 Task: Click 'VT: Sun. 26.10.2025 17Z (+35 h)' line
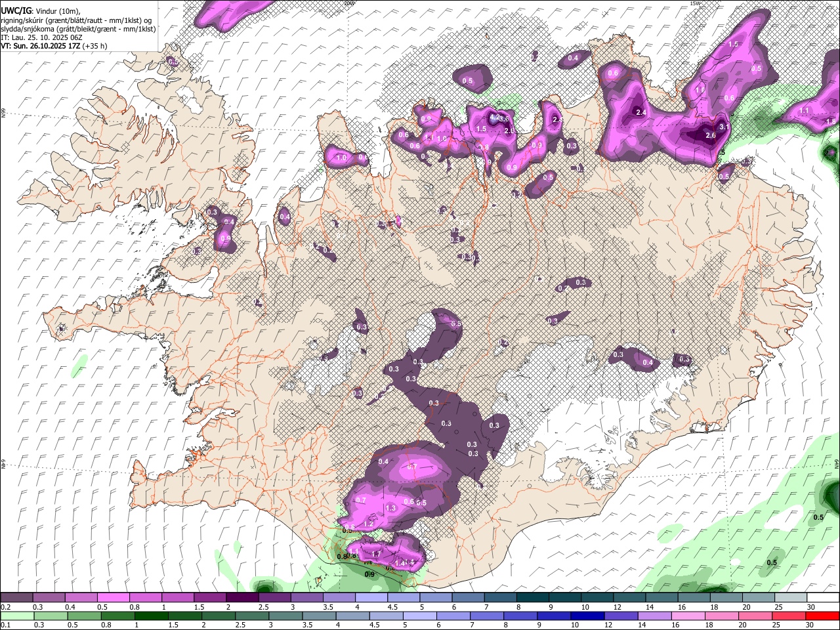coord(54,46)
